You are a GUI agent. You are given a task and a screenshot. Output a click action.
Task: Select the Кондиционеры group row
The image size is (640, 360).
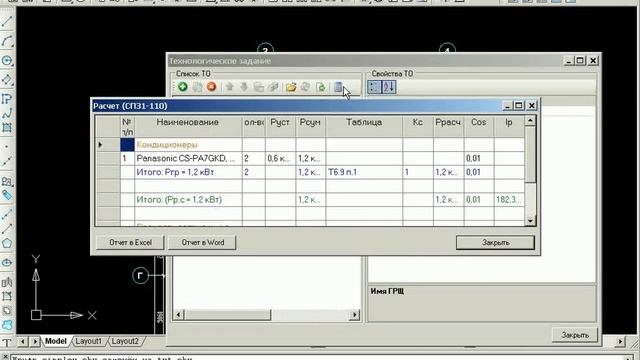pos(310,144)
